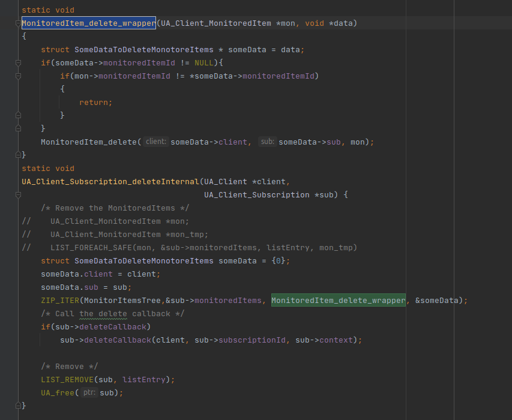Click fold-end marker after UA_free line

point(18,406)
